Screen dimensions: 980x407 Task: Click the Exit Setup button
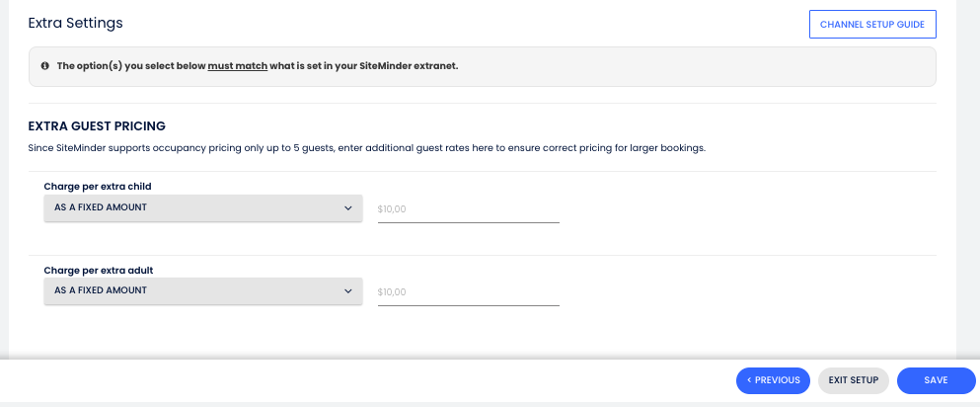pos(854,380)
